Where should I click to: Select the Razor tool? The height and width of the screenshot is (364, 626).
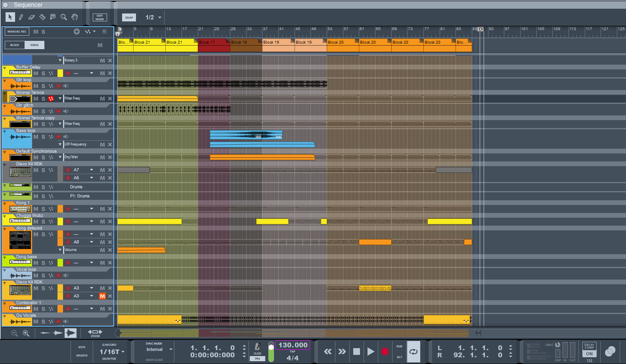pos(42,17)
